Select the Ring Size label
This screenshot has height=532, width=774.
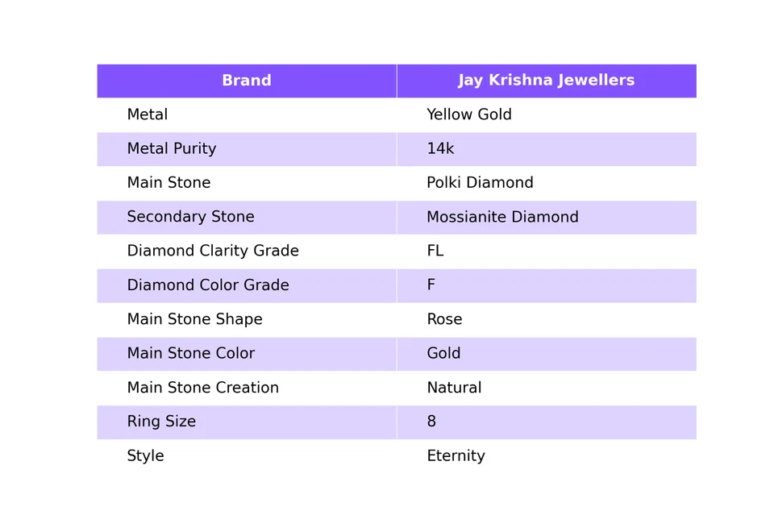pos(161,422)
